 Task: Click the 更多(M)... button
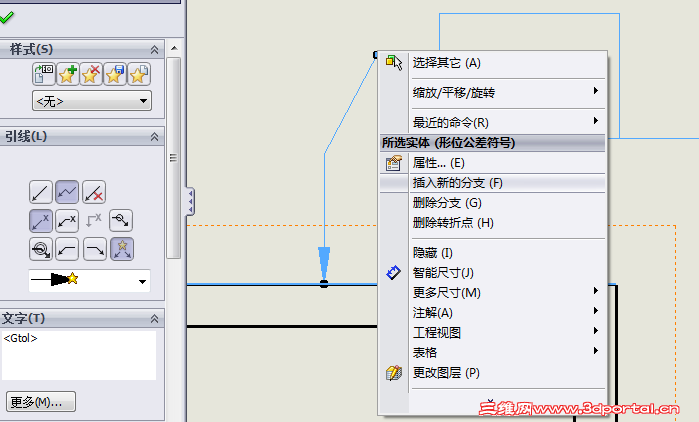(41, 402)
